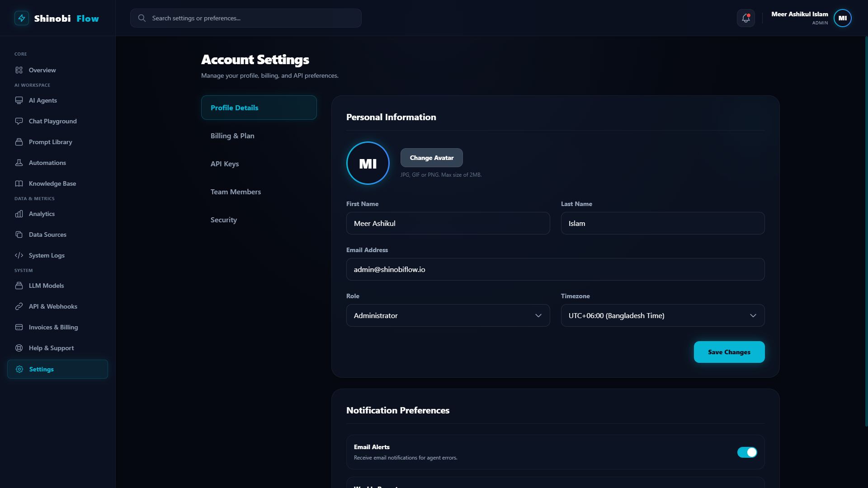
Task: Switch to the Billing & Plan tab
Action: click(x=259, y=136)
